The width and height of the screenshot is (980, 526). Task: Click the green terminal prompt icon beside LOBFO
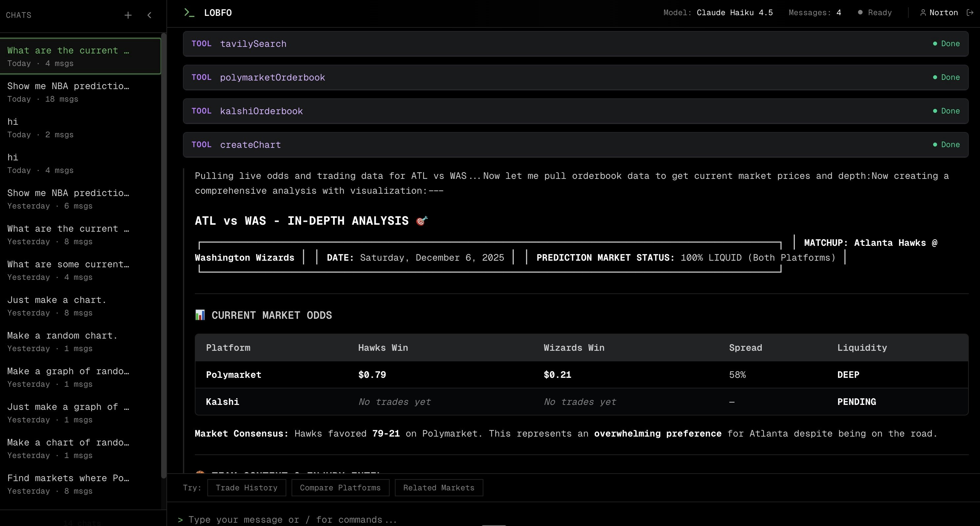(x=189, y=12)
